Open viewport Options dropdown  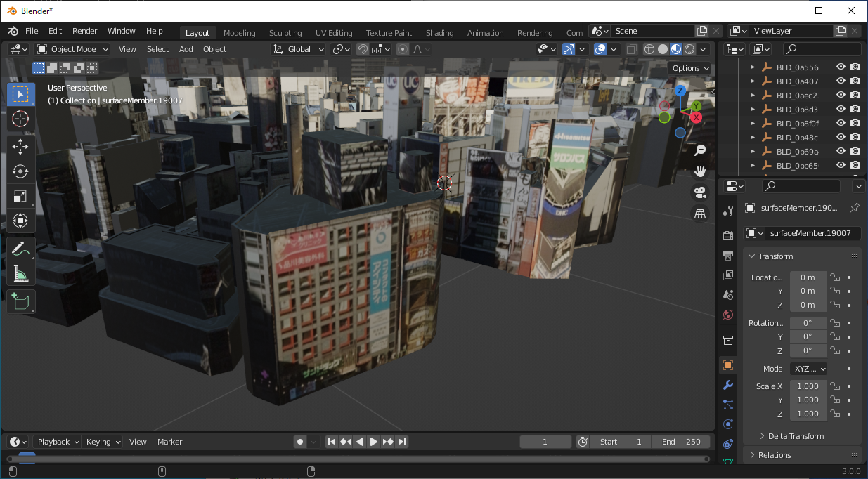[689, 68]
